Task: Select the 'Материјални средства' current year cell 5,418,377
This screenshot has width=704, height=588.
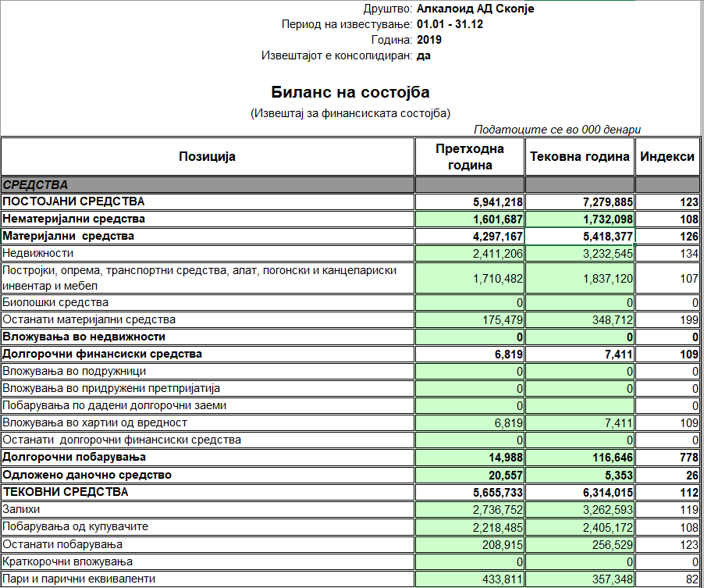Action: click(x=579, y=236)
